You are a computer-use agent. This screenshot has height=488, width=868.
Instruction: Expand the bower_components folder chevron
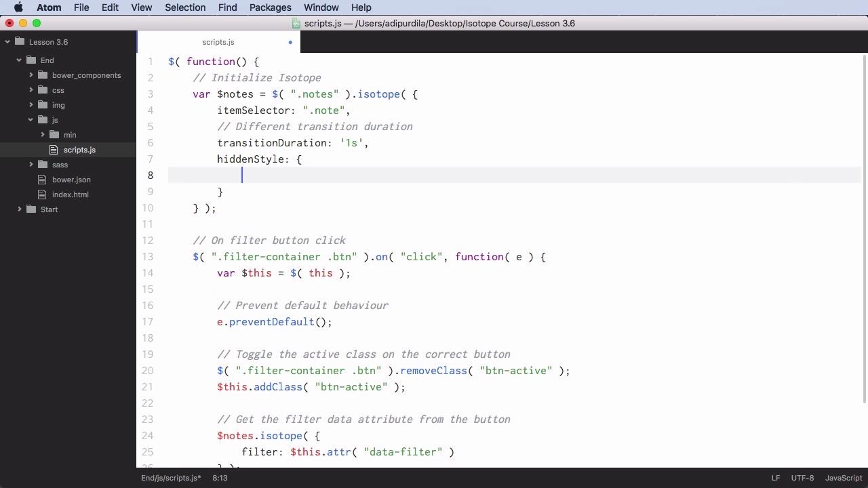[x=31, y=75]
